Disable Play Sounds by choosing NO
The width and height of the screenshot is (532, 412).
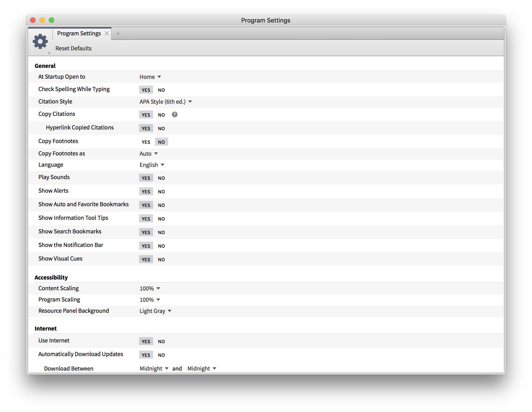pos(161,178)
